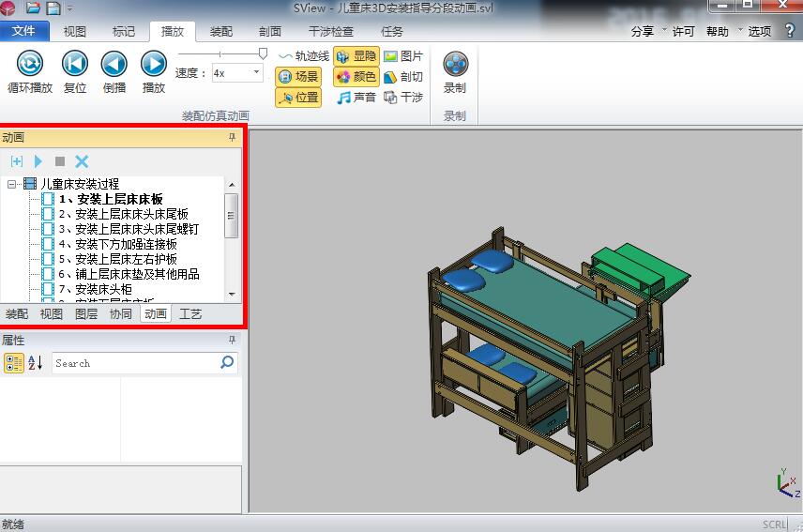This screenshot has width=803, height=532.
Task: Switch to the 协同 bottom panel tab
Action: pos(120,314)
